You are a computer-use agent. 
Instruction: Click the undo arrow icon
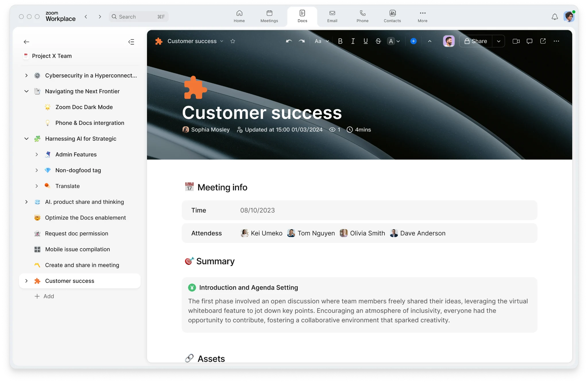point(289,41)
